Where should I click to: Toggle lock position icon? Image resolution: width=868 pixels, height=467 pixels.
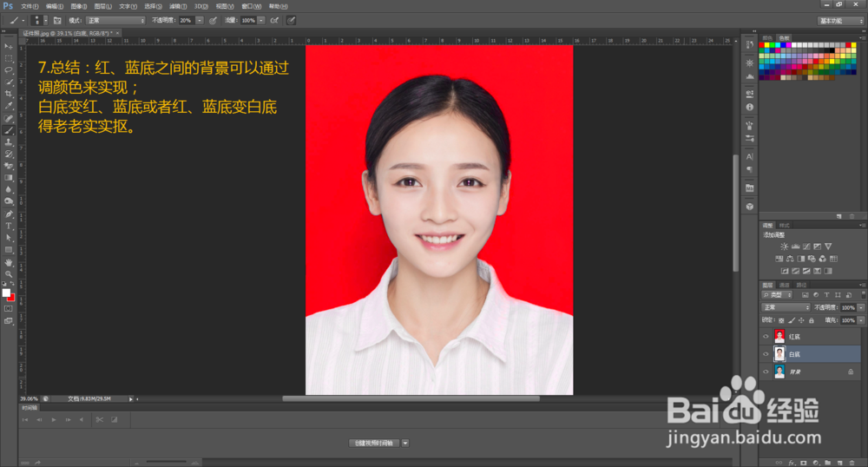[x=801, y=320]
